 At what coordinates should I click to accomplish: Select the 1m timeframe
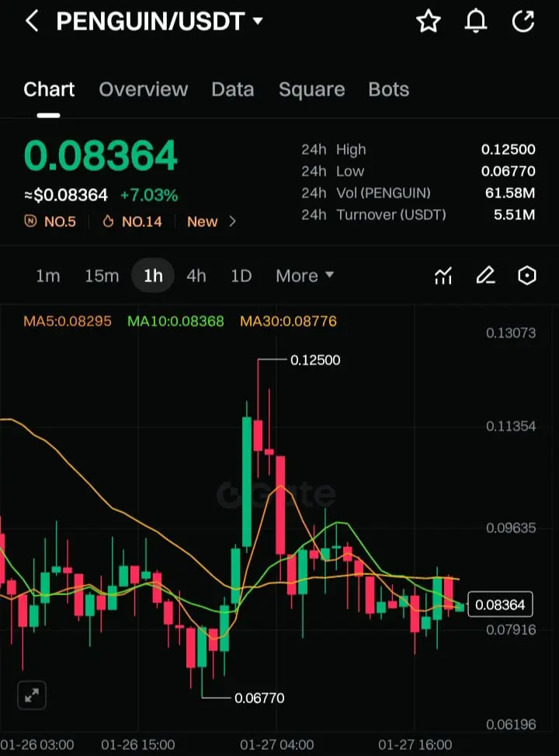click(x=47, y=276)
